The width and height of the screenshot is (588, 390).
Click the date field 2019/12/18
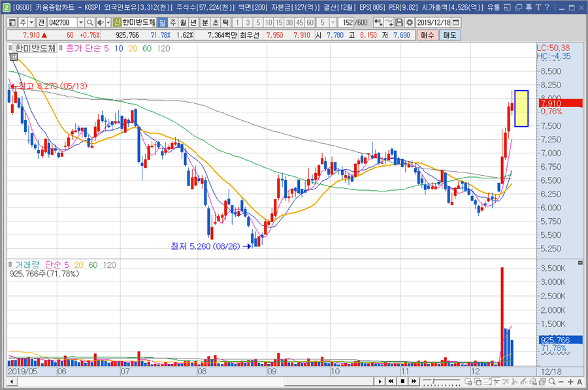coord(434,22)
